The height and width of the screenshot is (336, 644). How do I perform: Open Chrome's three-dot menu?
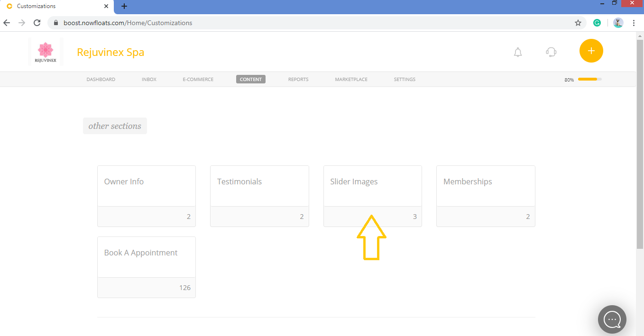point(634,22)
